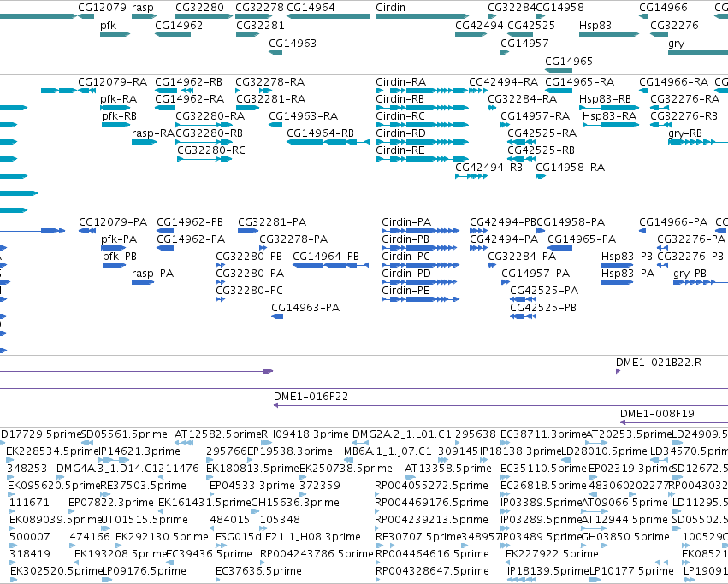Select the gry gene feature
Image resolution: width=728 pixels, height=584 pixels.
coord(698,52)
